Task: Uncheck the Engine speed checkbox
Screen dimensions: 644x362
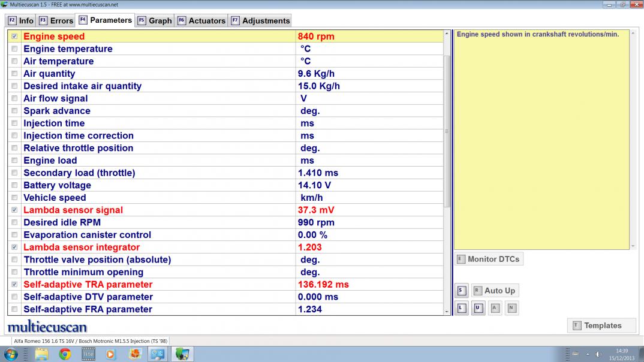Action: coord(14,37)
